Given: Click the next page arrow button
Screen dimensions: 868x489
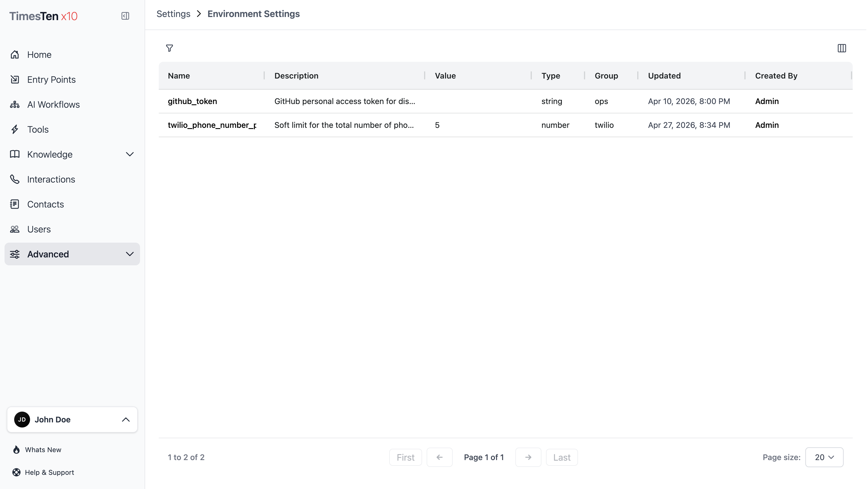Looking at the screenshot, I should [x=528, y=457].
